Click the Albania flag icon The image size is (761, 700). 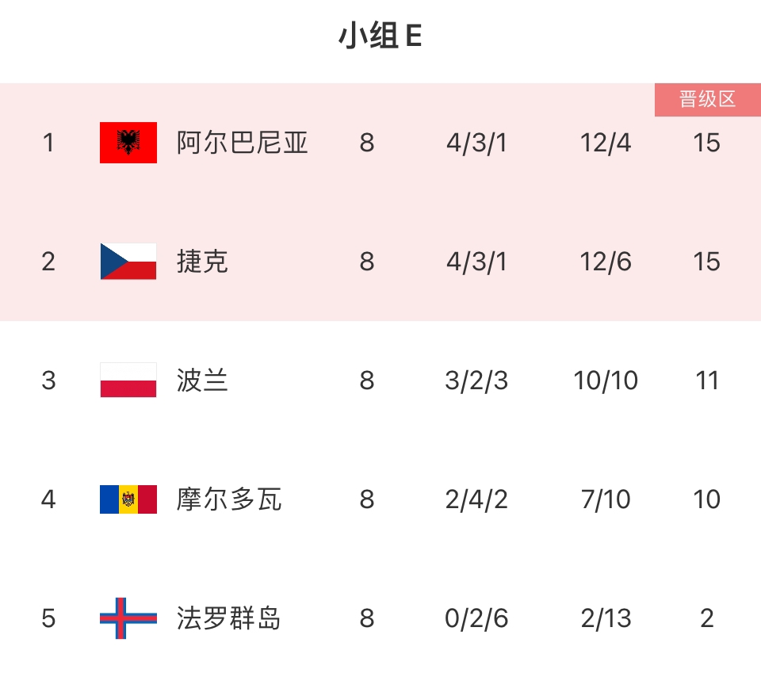pyautogui.click(x=128, y=143)
